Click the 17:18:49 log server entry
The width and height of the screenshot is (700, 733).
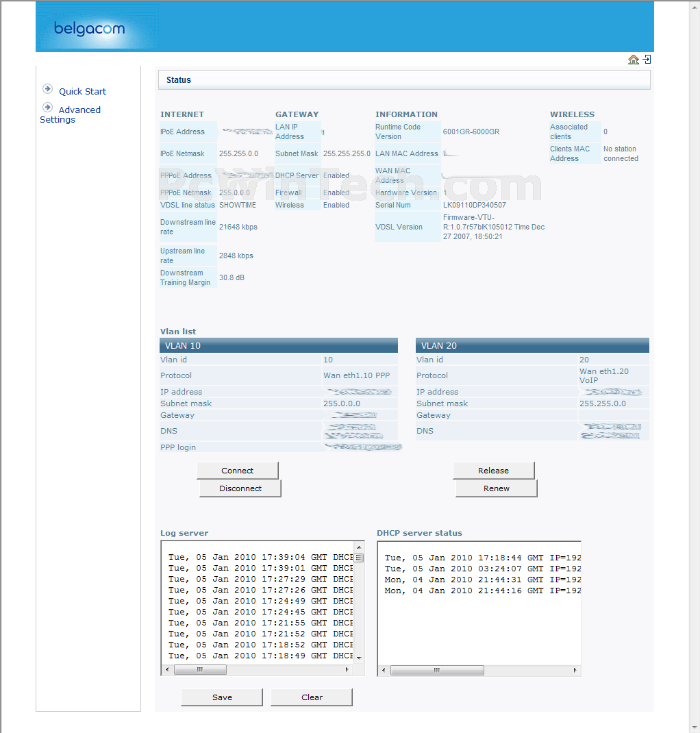click(x=261, y=656)
